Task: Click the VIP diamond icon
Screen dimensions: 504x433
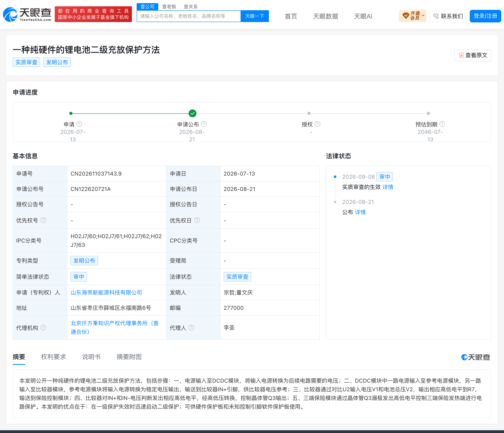Action: (406, 16)
